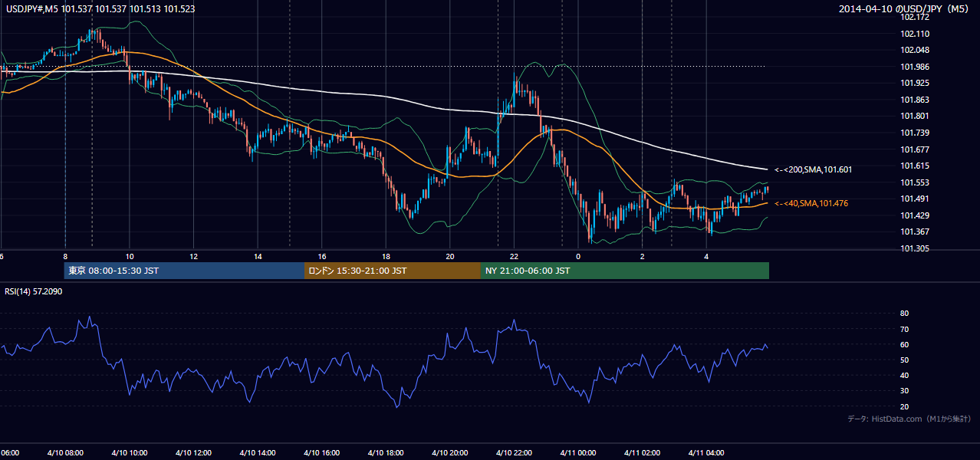
Task: Click hour tick 20 under price chart
Action: click(x=450, y=257)
